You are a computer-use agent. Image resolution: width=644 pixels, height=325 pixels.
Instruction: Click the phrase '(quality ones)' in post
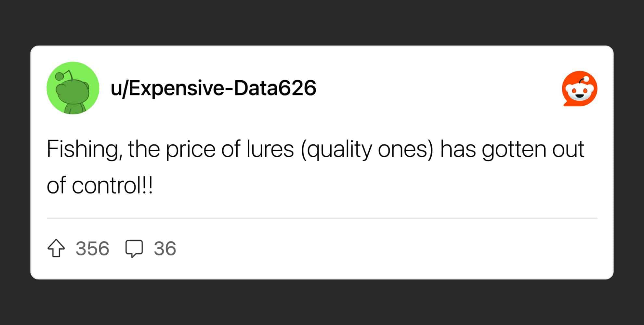[x=367, y=149]
